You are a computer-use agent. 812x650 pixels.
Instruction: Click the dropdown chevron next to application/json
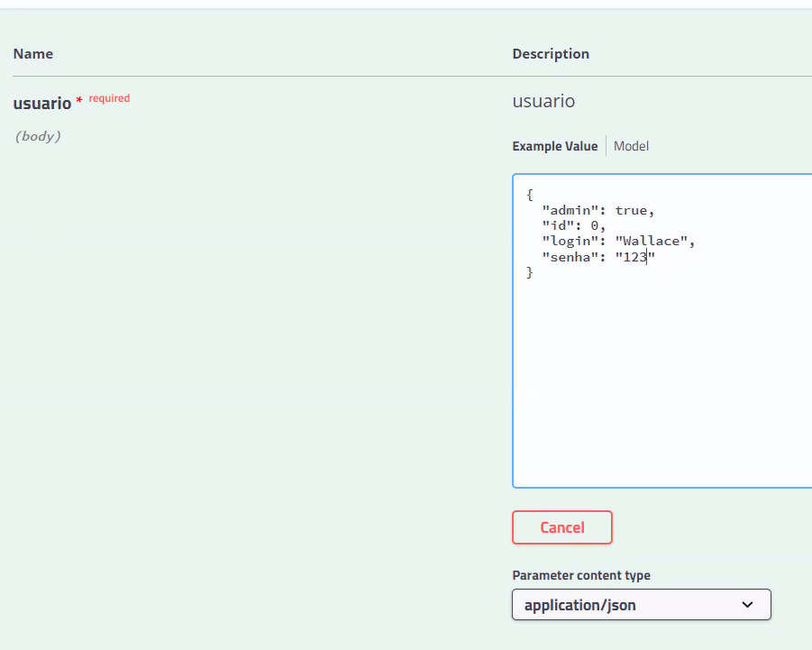click(747, 604)
